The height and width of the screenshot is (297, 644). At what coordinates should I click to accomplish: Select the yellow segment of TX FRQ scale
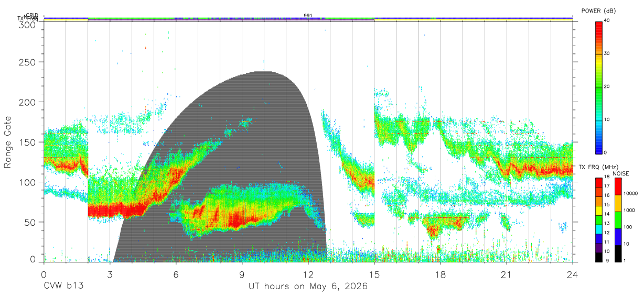(x=598, y=211)
